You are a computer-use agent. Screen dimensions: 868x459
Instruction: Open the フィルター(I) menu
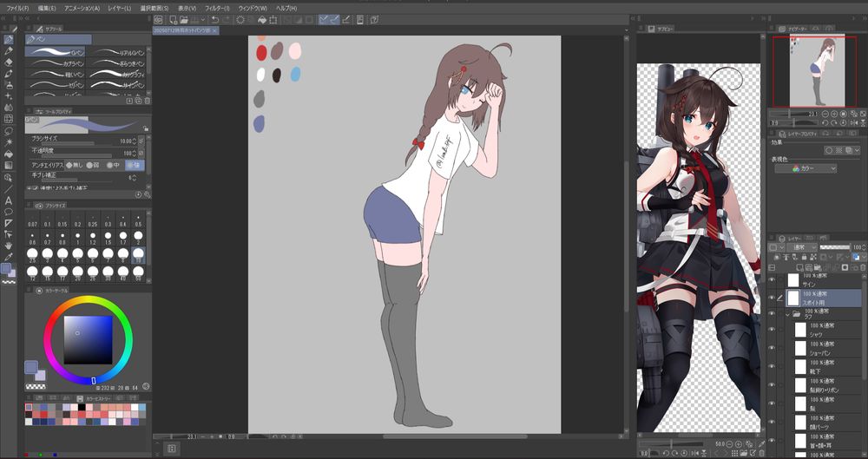[217, 9]
